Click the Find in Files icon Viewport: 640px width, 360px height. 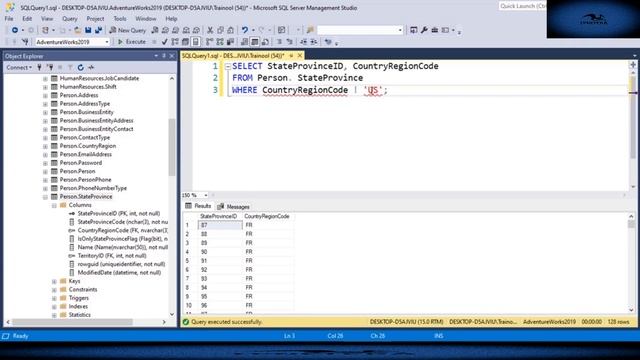click(x=310, y=30)
